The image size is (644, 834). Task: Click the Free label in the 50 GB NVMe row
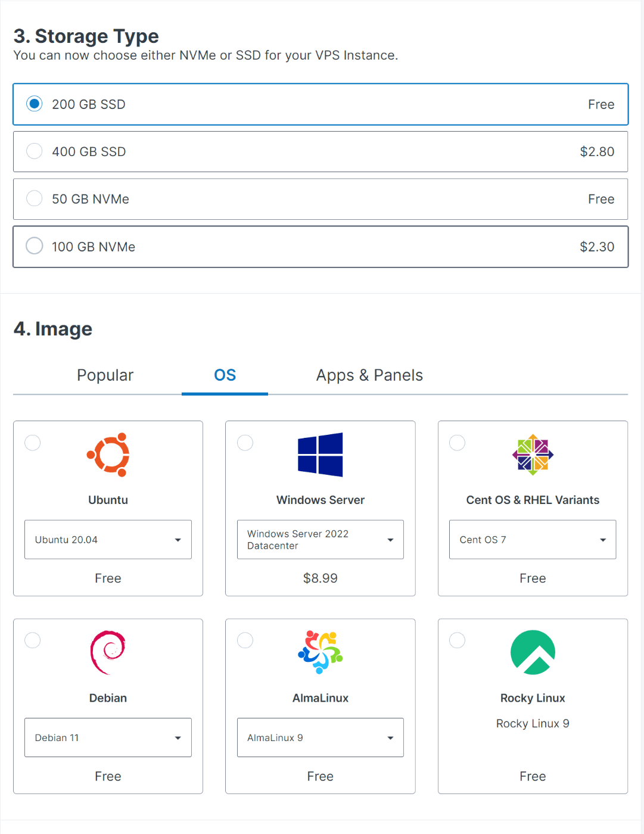[601, 199]
